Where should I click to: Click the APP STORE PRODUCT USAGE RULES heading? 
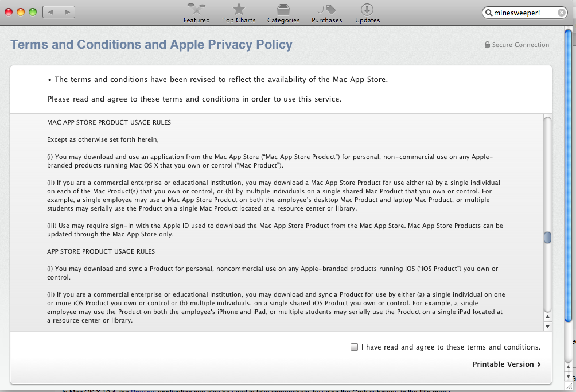[x=101, y=251]
